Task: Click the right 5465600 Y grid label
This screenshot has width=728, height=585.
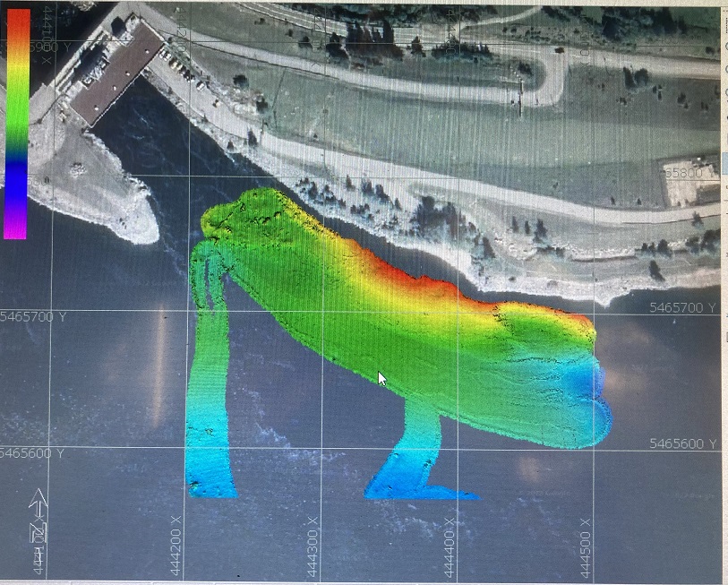Action: point(684,443)
